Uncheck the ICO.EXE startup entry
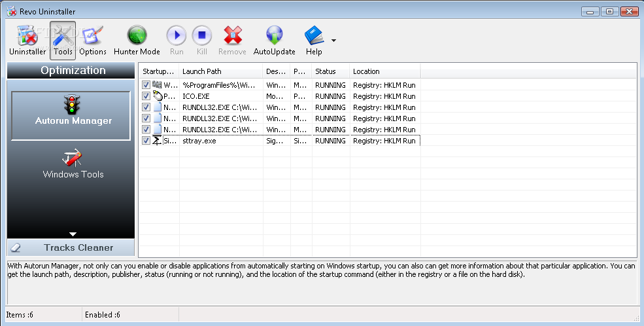This screenshot has height=326, width=644. coord(146,96)
